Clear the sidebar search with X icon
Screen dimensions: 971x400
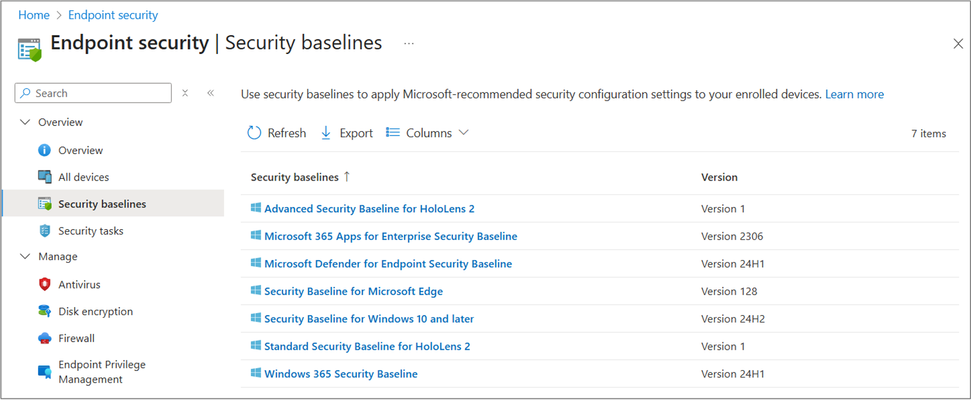pyautogui.click(x=185, y=93)
